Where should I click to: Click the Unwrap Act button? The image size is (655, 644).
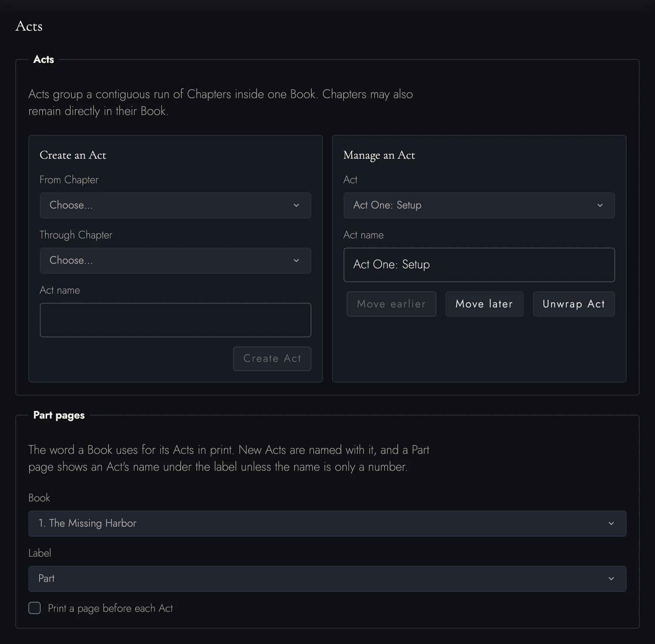pyautogui.click(x=574, y=304)
